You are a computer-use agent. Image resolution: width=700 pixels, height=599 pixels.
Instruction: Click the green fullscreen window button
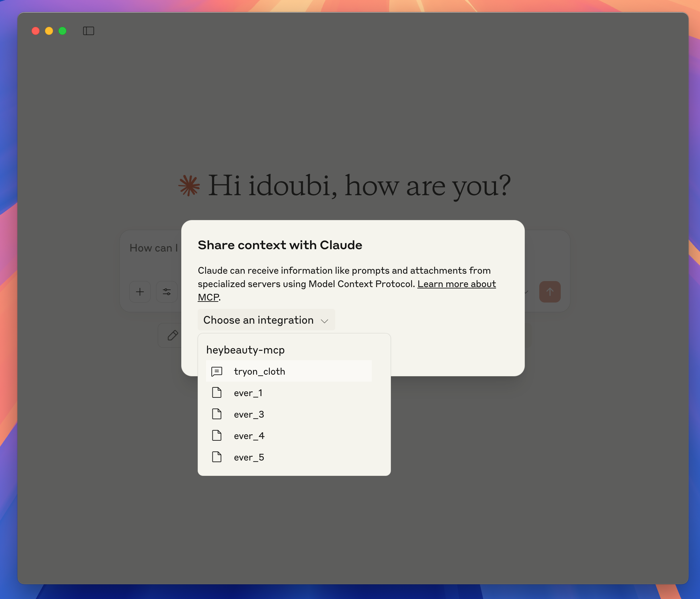[x=62, y=31]
